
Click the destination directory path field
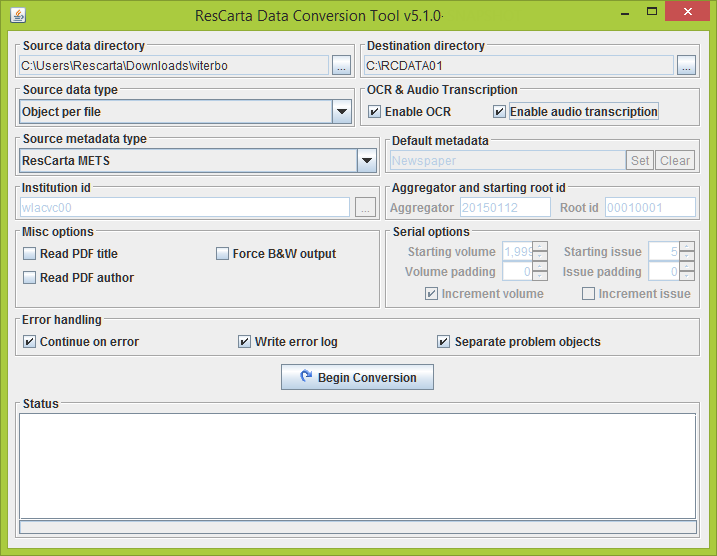click(519, 65)
